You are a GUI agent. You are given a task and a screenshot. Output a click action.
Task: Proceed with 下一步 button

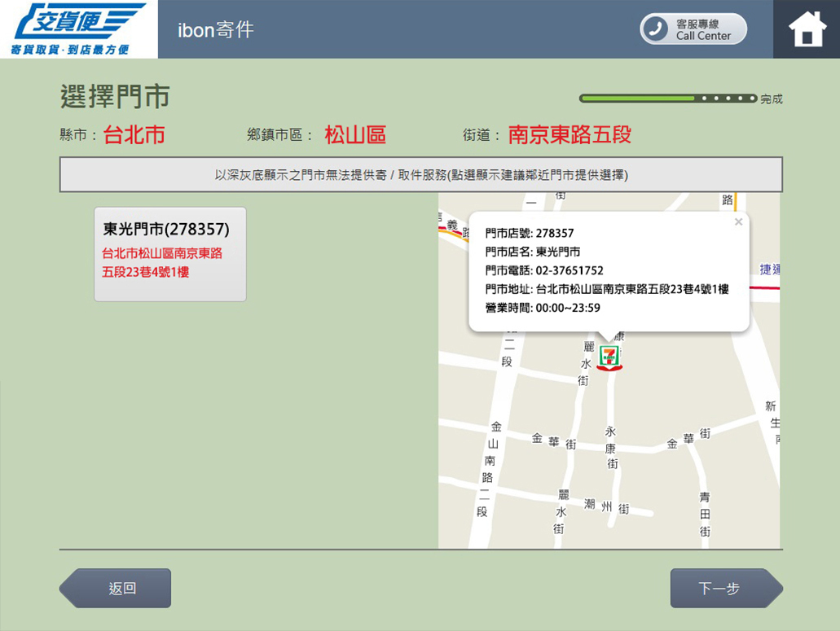727,588
